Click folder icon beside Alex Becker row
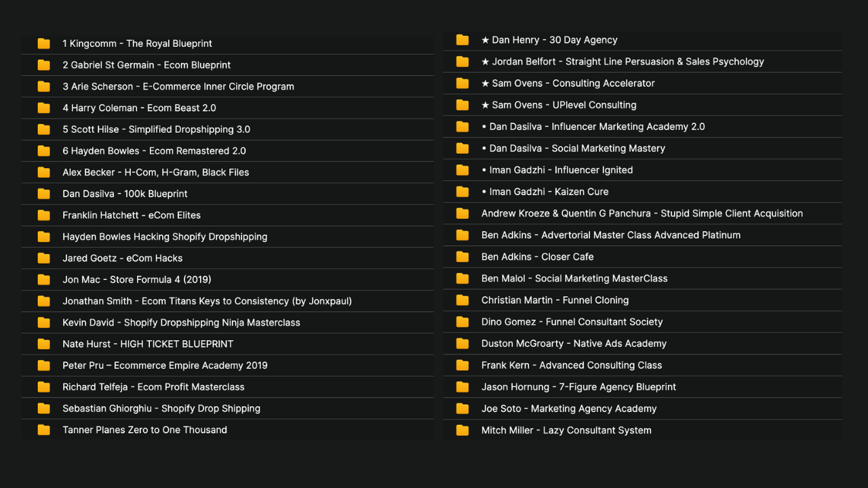Viewport: 868px width, 488px height. [44, 172]
